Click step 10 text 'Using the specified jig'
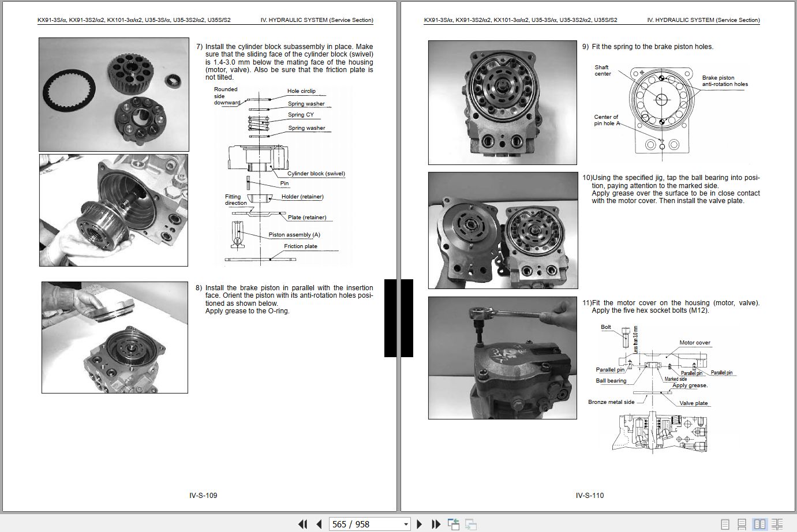This screenshot has height=532, width=797. coord(629,178)
